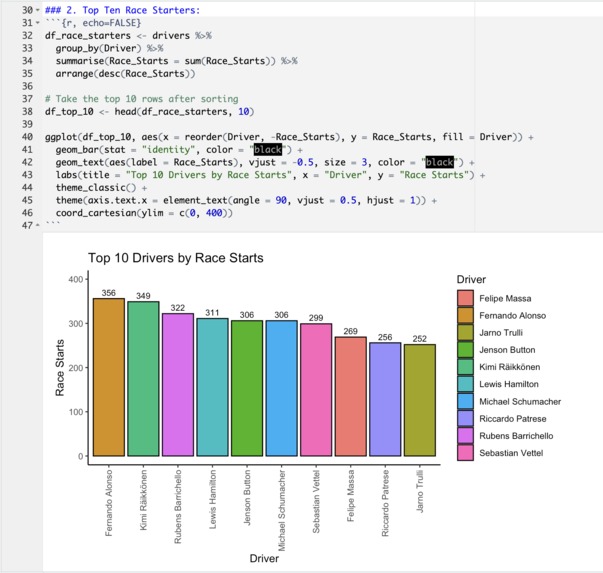Click the highlighted black string on line 42
Image resolution: width=603 pixels, height=573 pixels.
440,162
